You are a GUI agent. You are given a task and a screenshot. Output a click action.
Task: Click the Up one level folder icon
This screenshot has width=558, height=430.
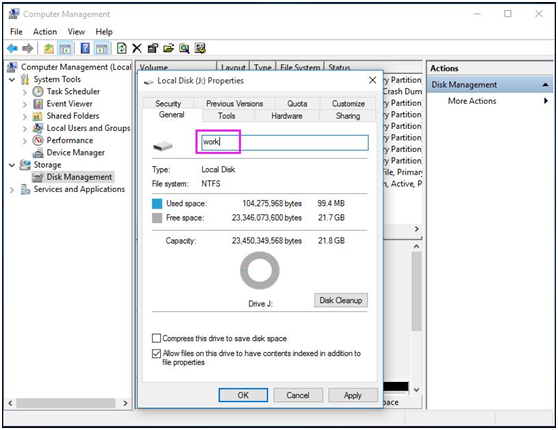(x=49, y=48)
